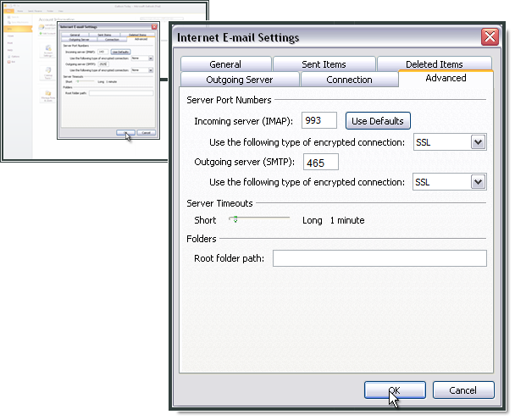Click the red close icon in the thumbnail dialog

tap(154, 26)
